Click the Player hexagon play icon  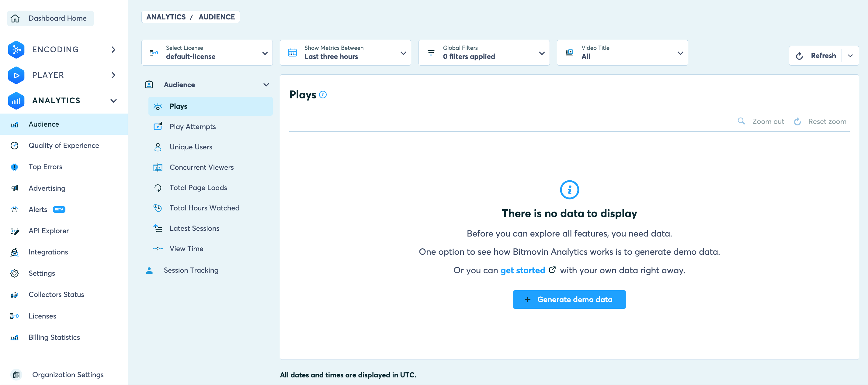[x=16, y=75]
